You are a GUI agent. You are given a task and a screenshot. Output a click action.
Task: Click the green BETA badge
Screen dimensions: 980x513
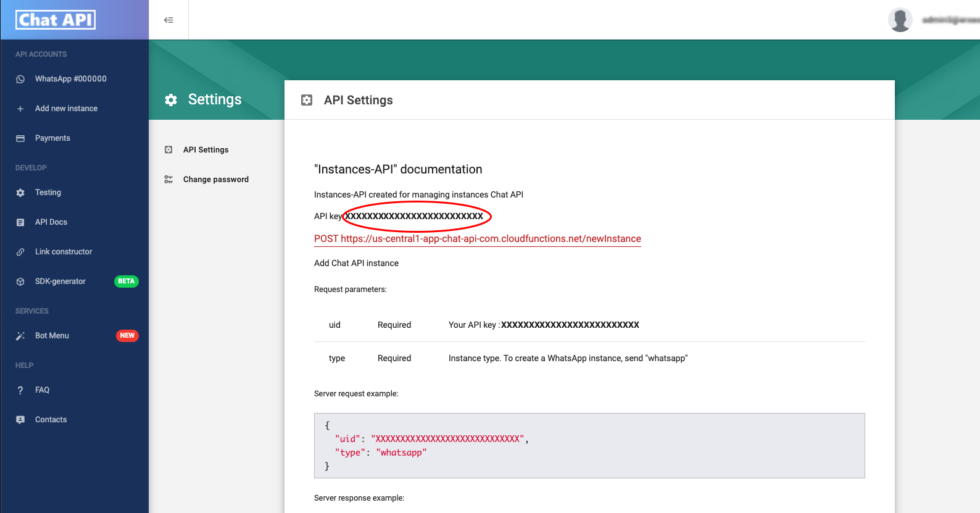[x=127, y=282]
